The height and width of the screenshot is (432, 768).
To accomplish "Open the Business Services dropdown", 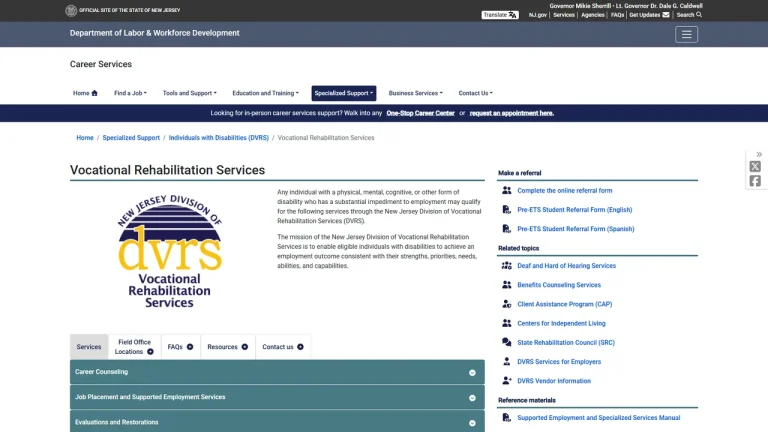I will [415, 93].
